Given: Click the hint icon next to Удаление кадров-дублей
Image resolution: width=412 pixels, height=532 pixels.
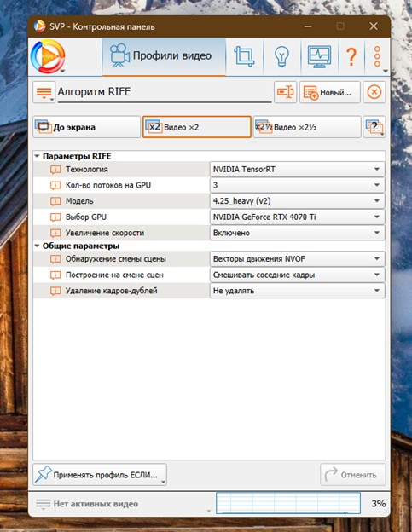Looking at the screenshot, I should pyautogui.click(x=55, y=291).
